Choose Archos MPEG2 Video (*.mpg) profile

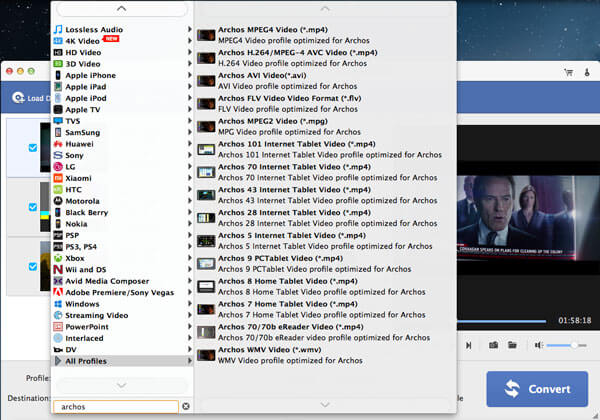[x=325, y=126]
